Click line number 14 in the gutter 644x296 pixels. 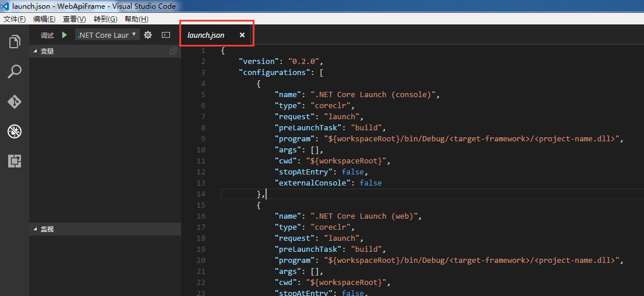pos(201,194)
